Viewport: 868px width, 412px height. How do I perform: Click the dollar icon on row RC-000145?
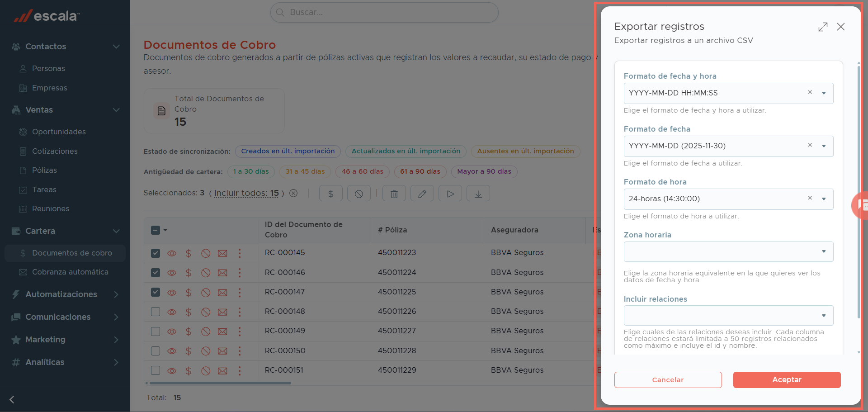189,253
